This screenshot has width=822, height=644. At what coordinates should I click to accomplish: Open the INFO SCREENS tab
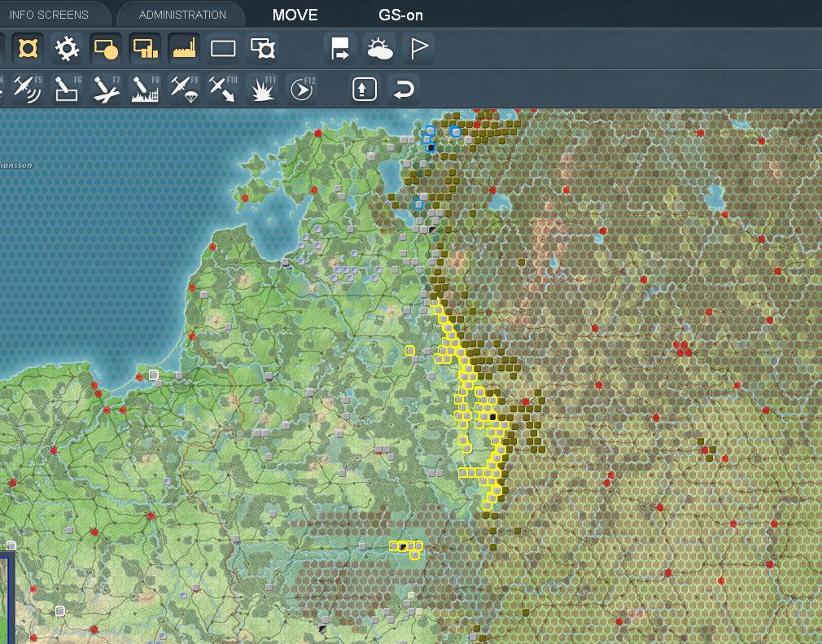(49, 15)
